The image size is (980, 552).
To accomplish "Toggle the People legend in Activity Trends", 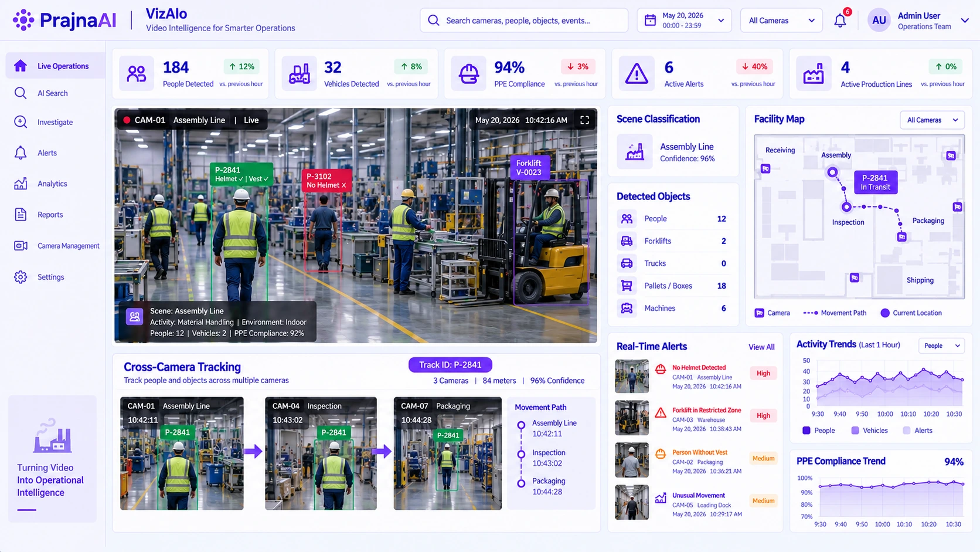I will [x=819, y=431].
